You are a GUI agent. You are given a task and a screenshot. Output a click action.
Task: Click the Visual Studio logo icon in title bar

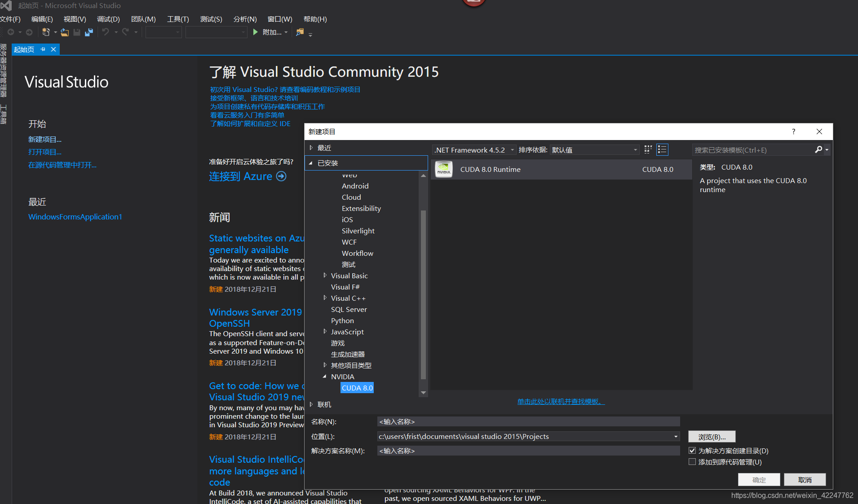tap(6, 5)
